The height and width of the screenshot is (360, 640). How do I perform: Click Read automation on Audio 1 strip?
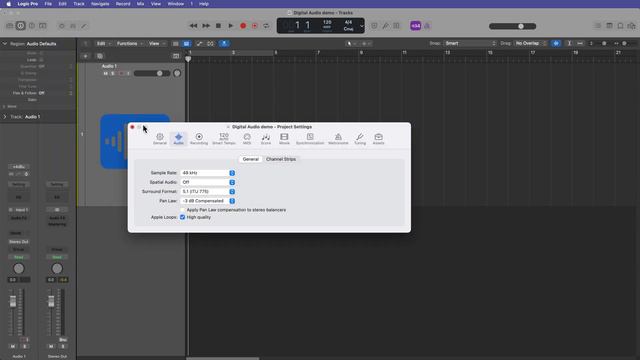pyautogui.click(x=19, y=257)
